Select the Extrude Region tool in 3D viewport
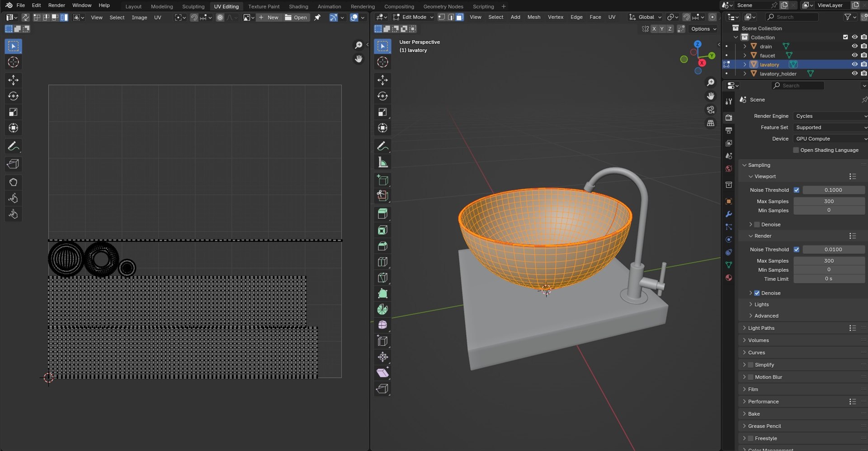 pos(382,214)
